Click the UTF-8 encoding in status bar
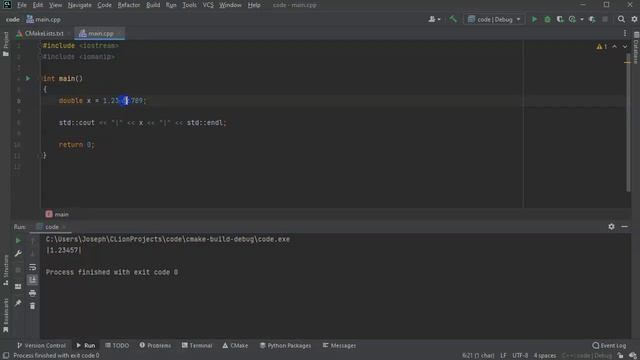The height and width of the screenshot is (360, 640). 520,356
